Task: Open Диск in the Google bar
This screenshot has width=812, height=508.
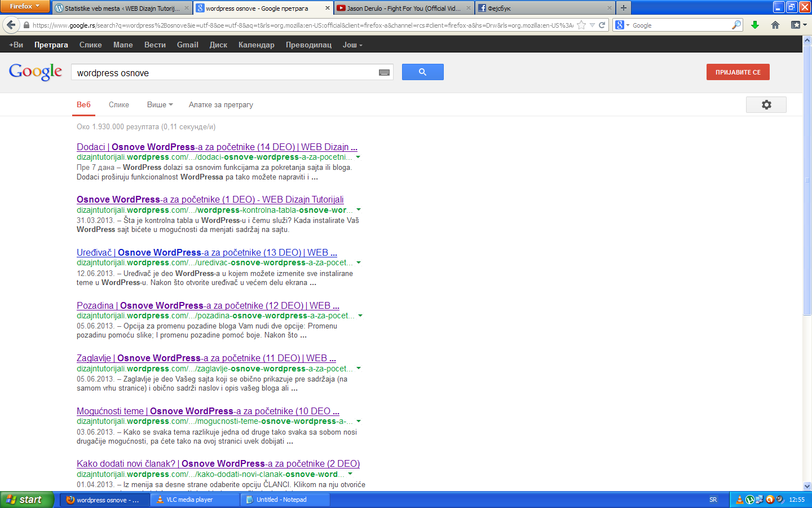Action: pos(218,45)
